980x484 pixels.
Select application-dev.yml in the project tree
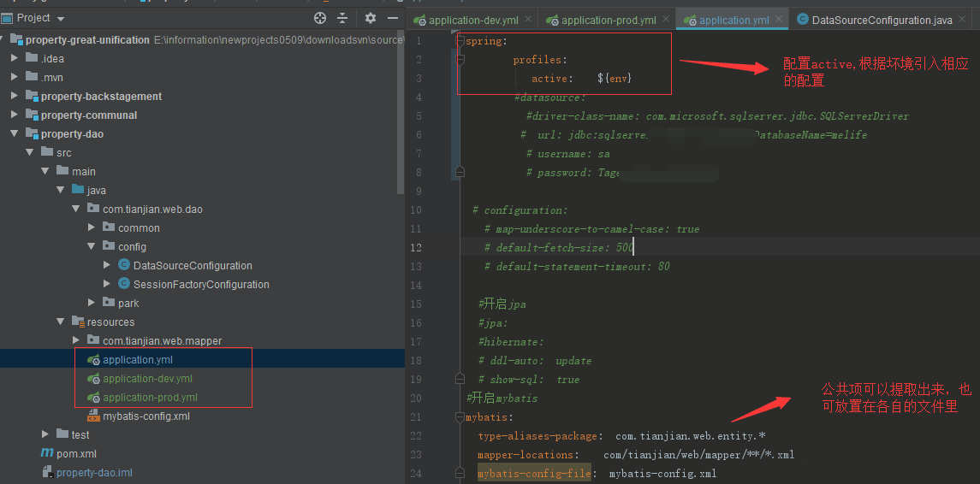pyautogui.click(x=147, y=379)
